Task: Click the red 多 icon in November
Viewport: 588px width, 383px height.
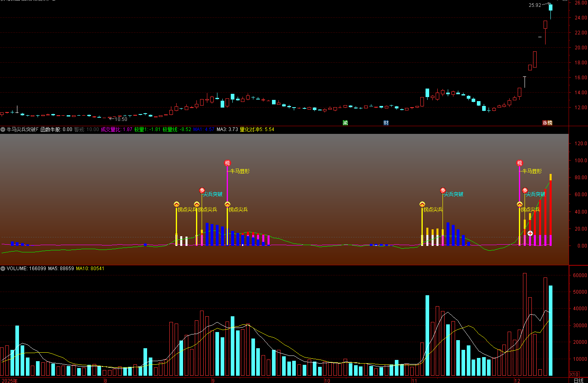Action: (443, 190)
